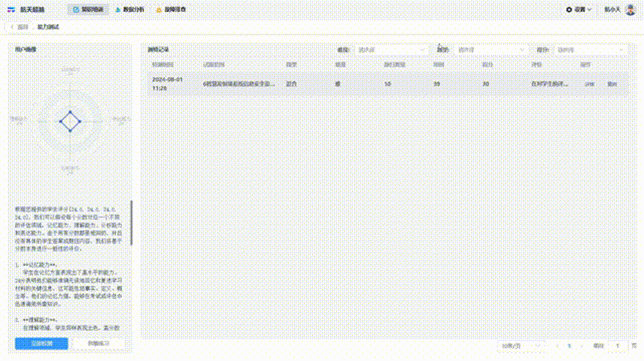Open the page size selector in pagination
The image size is (644, 361).
point(517,346)
